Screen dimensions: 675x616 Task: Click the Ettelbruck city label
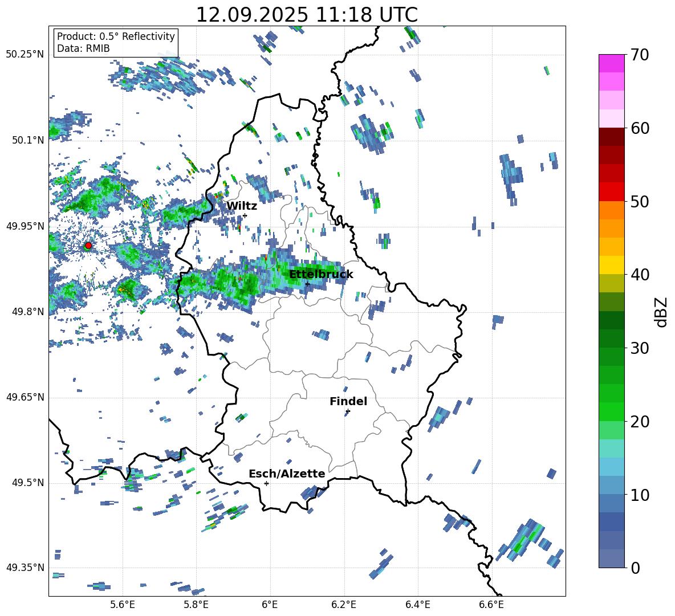[x=321, y=275]
